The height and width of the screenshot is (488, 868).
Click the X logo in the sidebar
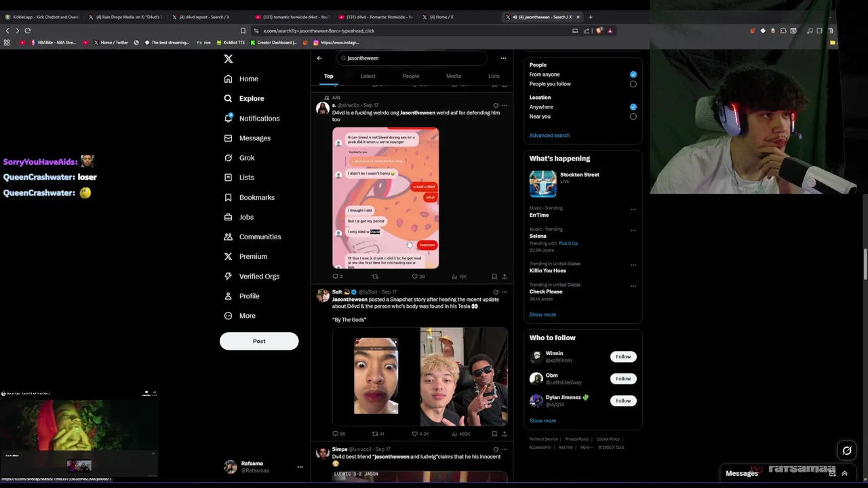[x=229, y=59]
